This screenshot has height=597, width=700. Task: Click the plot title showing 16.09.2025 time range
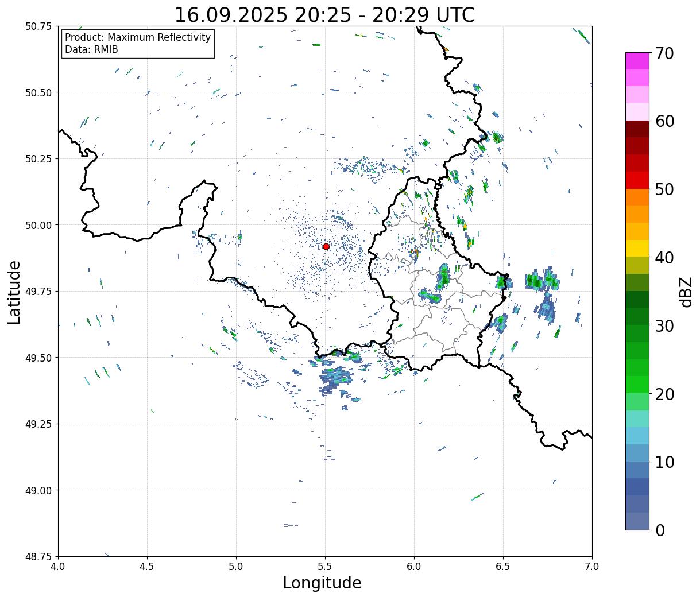324,14
